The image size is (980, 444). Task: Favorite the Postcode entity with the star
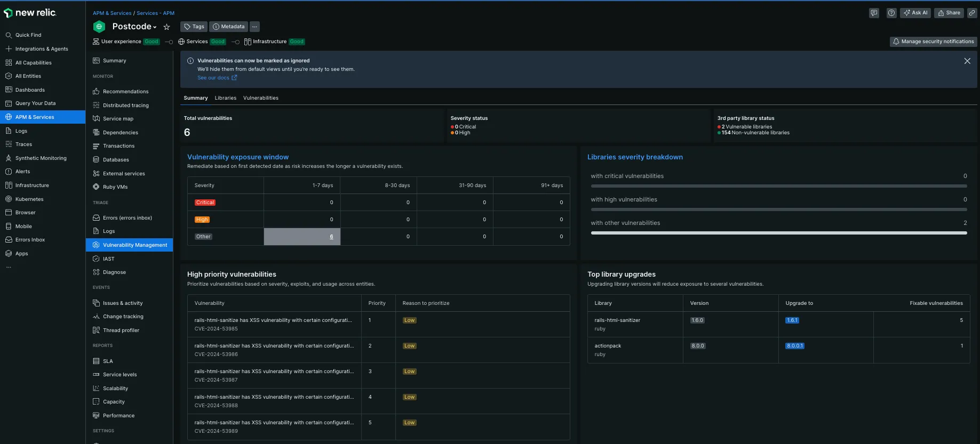[x=166, y=27]
